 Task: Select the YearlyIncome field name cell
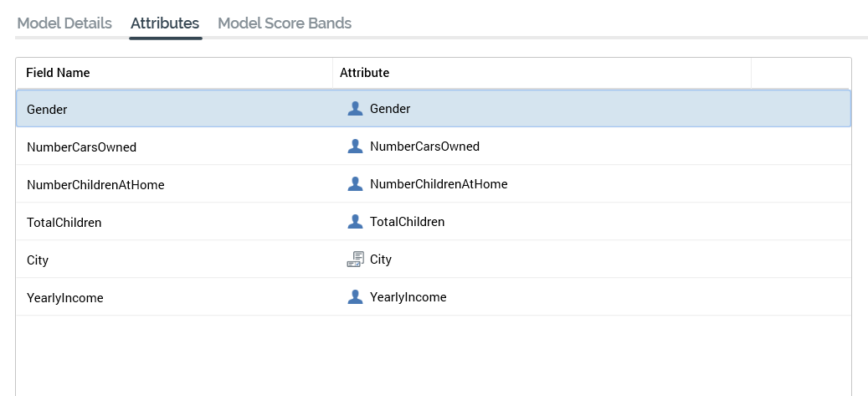click(x=65, y=298)
